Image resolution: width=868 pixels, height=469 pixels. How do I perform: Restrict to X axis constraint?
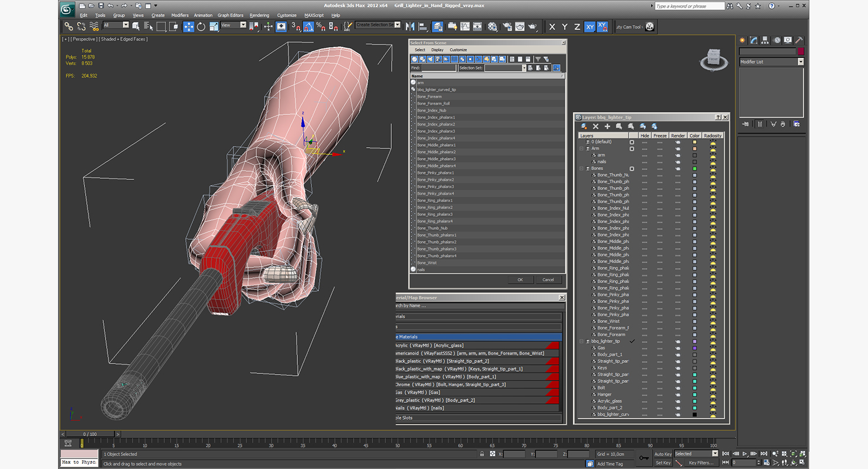click(x=552, y=26)
